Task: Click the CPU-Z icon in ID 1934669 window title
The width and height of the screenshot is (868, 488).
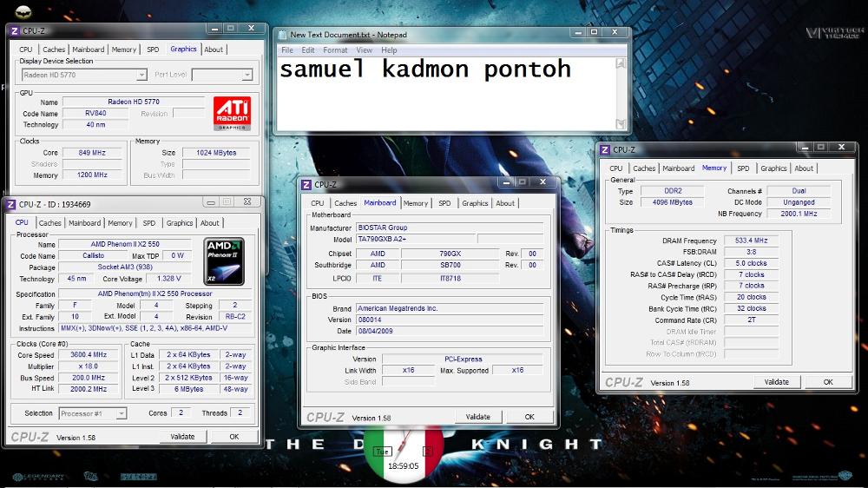Action: tap(11, 204)
